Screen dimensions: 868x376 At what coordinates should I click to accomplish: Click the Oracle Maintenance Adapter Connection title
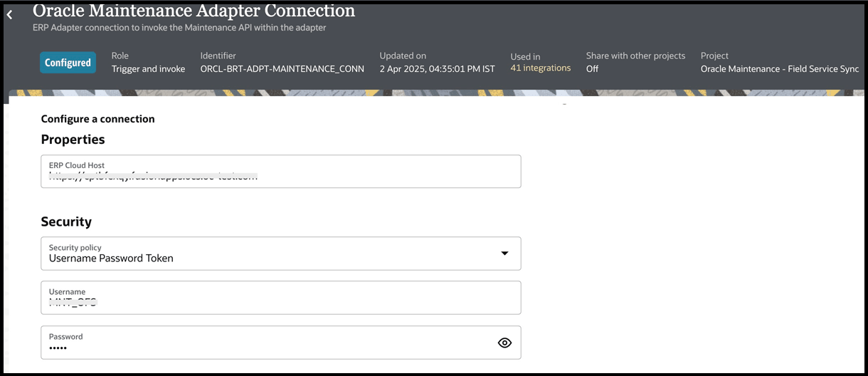[194, 11]
